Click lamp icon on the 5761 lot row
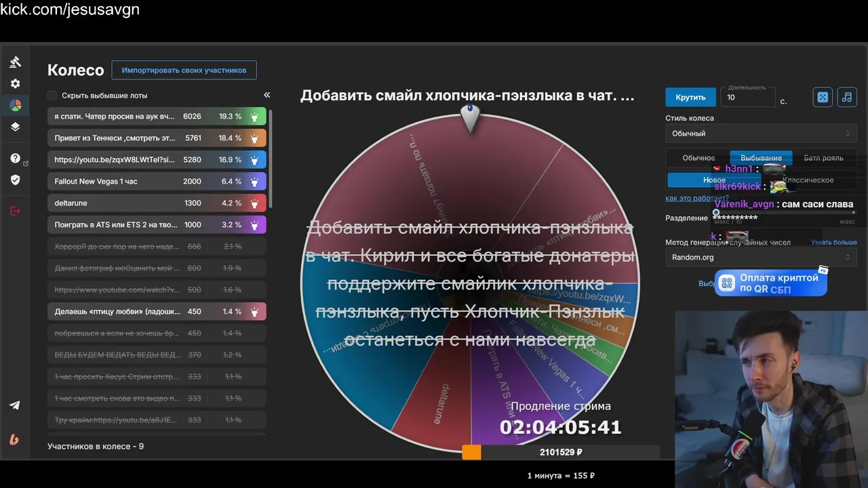The height and width of the screenshot is (488, 868). pyautogui.click(x=254, y=138)
